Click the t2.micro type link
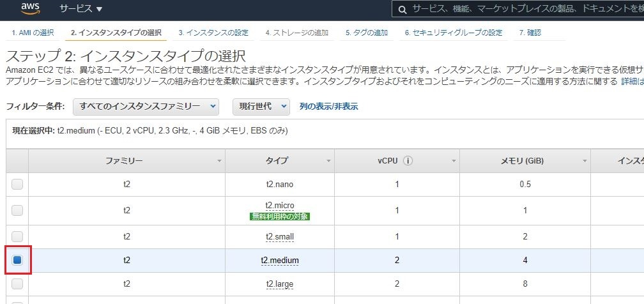Viewport: 644px width, 304px height. 280,205
